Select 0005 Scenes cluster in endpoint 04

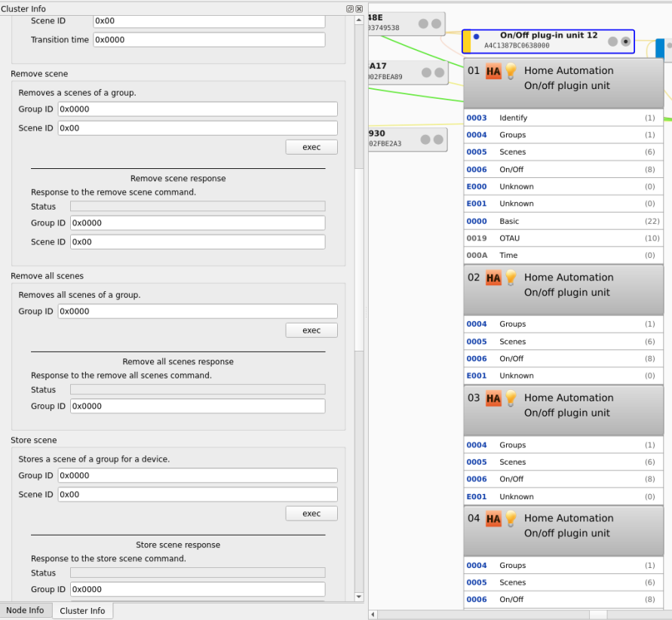(x=563, y=583)
